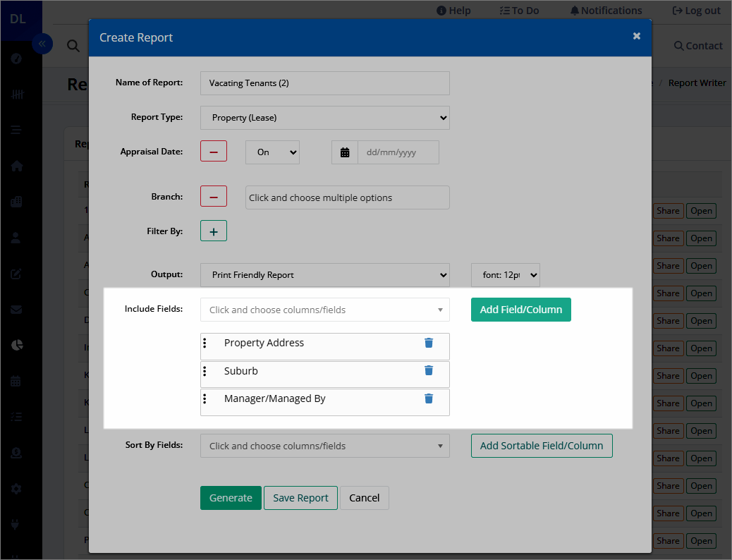Remove the Appraisal Date filter row
The width and height of the screenshot is (732, 560).
(x=213, y=151)
